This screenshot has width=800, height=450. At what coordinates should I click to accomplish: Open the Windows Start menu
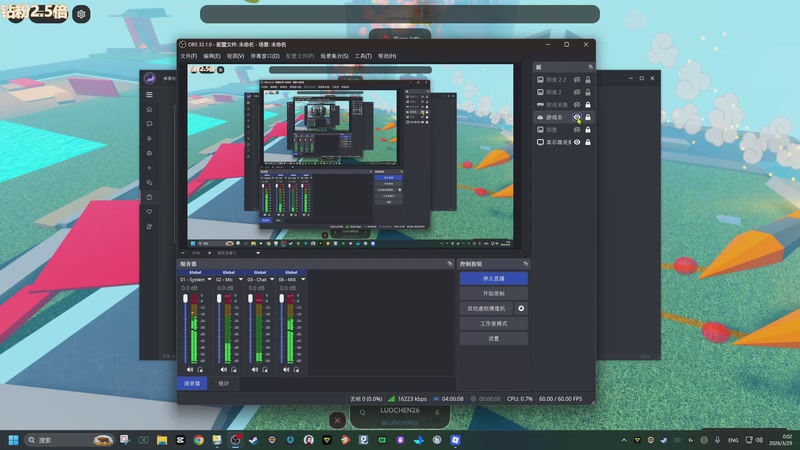[x=14, y=440]
